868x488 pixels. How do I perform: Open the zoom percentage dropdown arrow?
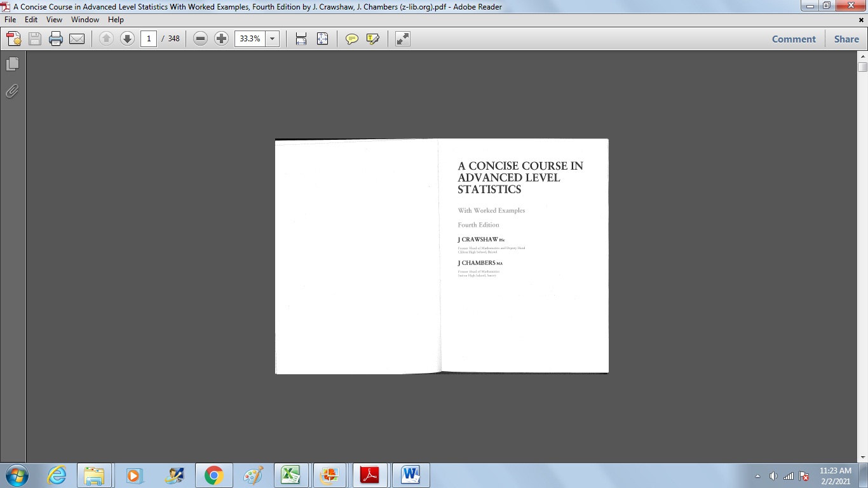pos(273,39)
